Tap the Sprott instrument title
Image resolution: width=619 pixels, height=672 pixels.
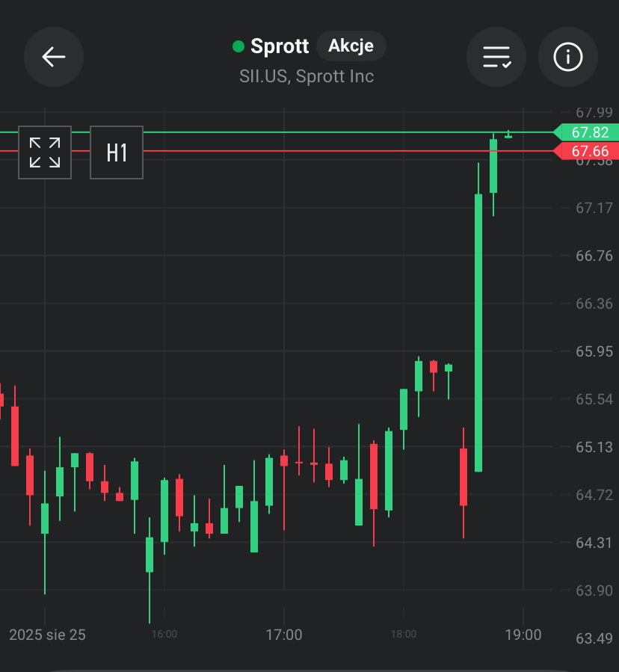click(x=280, y=46)
